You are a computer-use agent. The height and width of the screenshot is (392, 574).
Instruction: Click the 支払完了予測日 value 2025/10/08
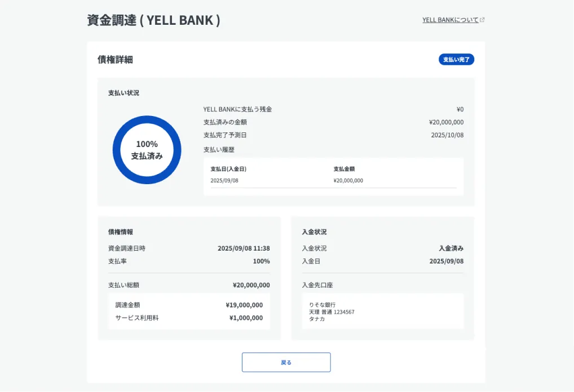447,135
